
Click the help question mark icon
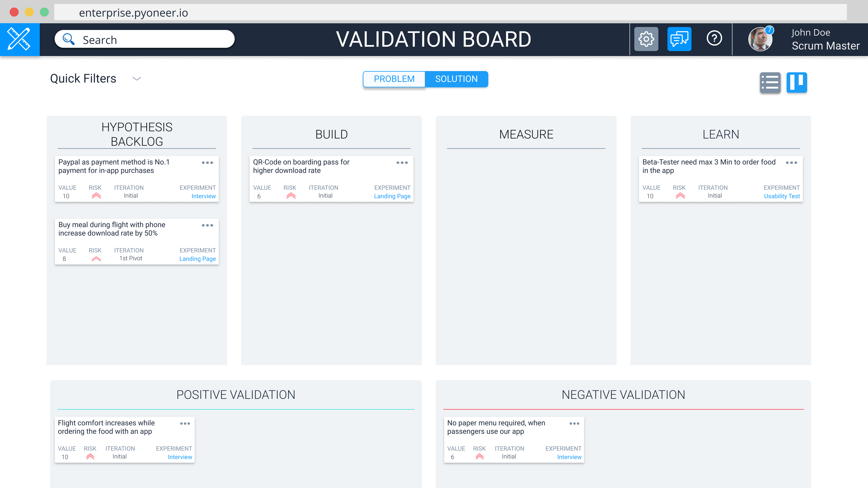click(714, 38)
